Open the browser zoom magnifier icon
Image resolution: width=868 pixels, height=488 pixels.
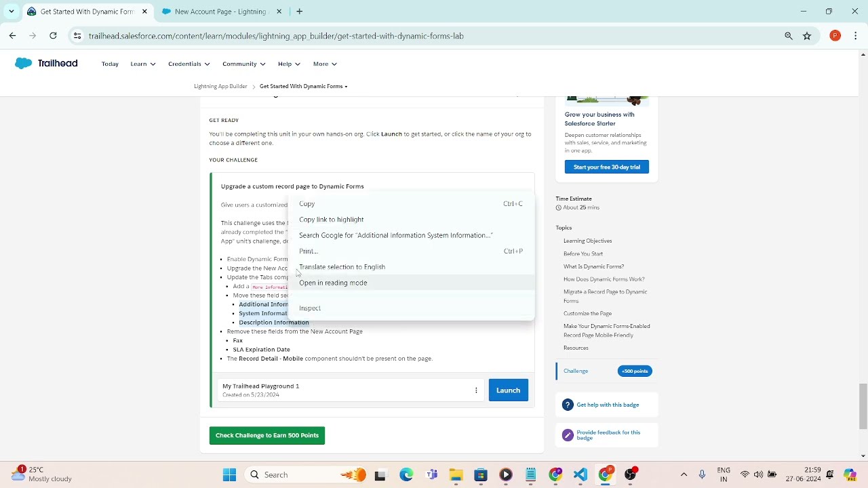(x=789, y=36)
